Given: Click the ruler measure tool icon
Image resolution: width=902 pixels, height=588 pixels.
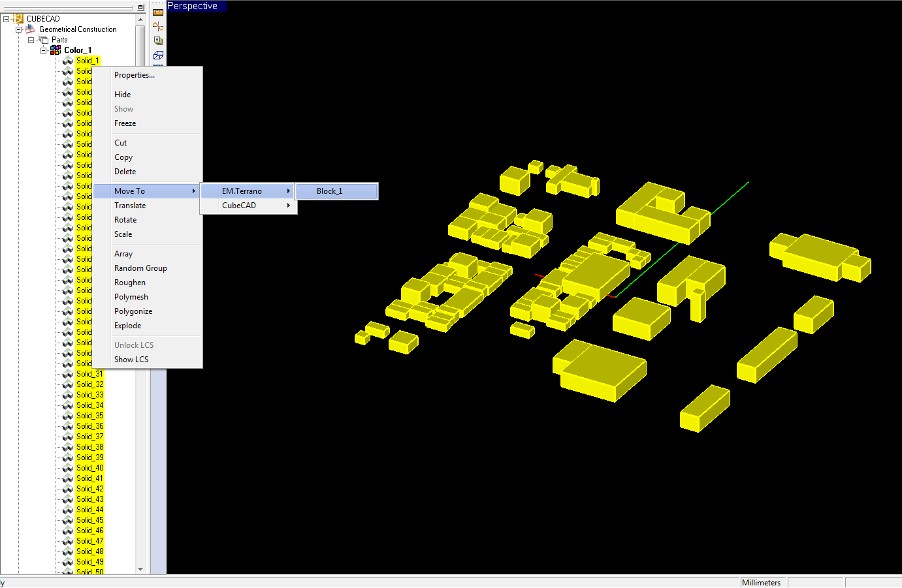Looking at the screenshot, I should click(158, 12).
